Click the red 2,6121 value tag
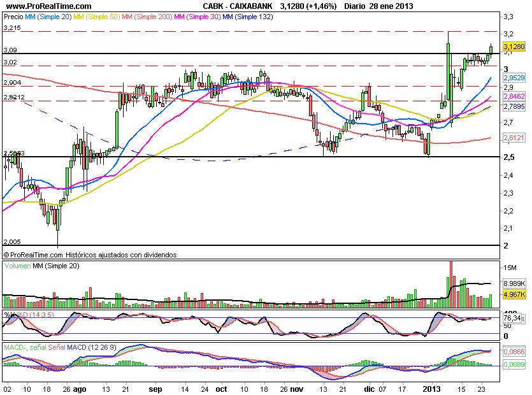The image size is (532, 395). pyautogui.click(x=514, y=138)
